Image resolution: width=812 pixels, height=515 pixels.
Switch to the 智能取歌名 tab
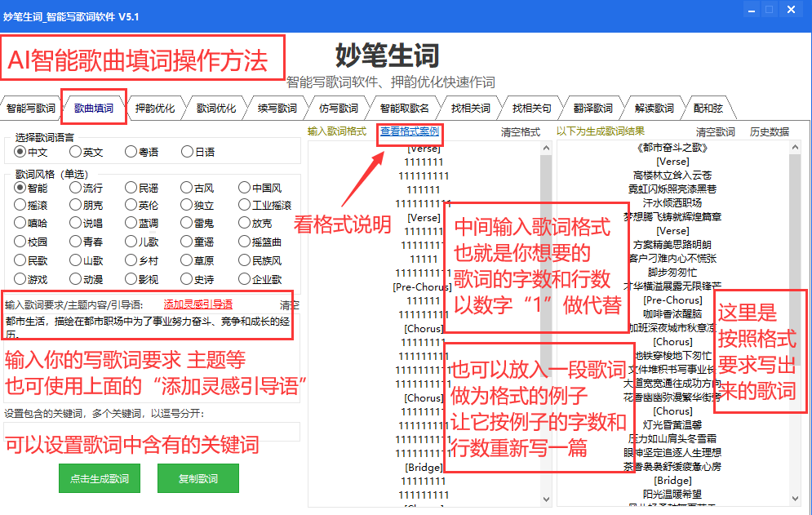[x=405, y=109]
